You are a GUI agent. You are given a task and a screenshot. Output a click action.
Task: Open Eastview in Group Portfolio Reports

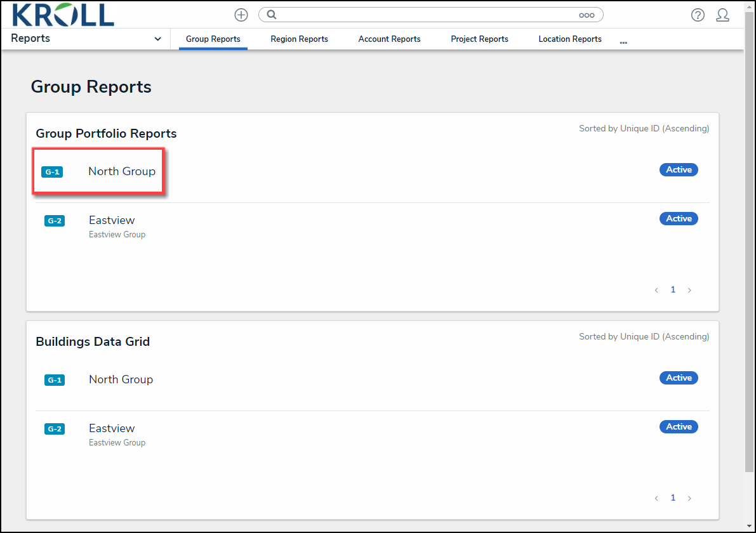[x=112, y=220]
